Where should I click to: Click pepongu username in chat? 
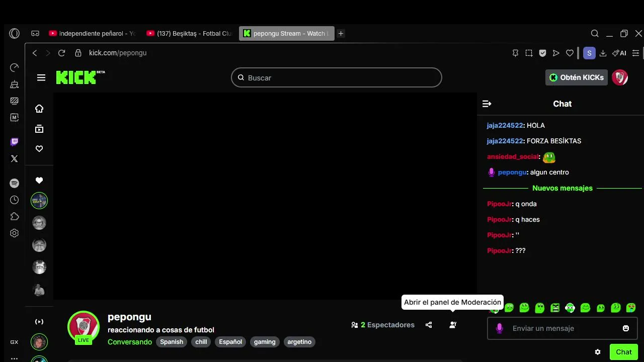[512, 172]
